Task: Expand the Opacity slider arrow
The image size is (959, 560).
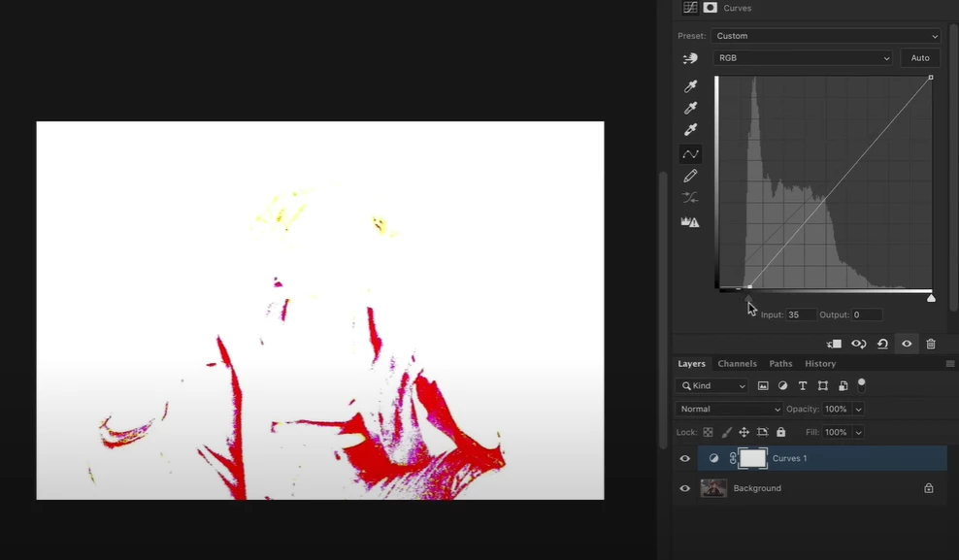Action: (858, 409)
